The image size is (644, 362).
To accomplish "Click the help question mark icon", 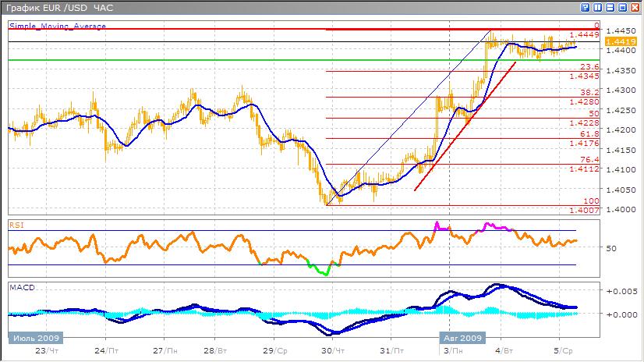I will [x=586, y=7].
